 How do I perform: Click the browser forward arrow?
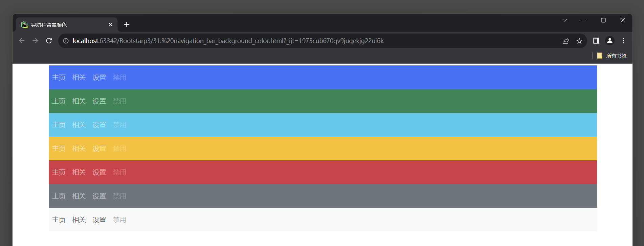[35, 41]
